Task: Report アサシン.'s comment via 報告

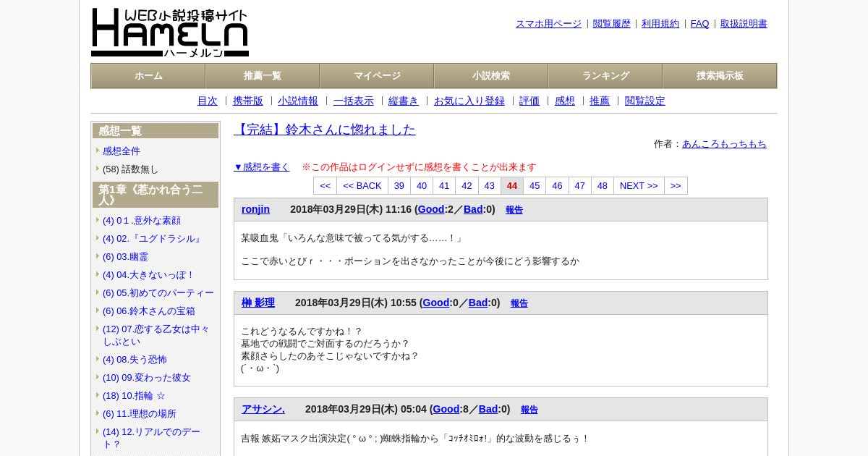Action: [529, 410]
